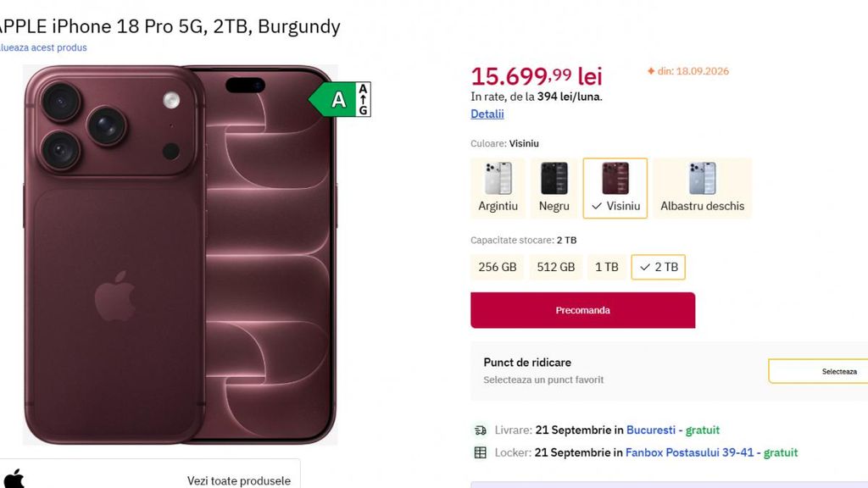This screenshot has height=488, width=868.
Task: Click the orange star icon beside din: 18.09.2026
Action: pyautogui.click(x=651, y=71)
